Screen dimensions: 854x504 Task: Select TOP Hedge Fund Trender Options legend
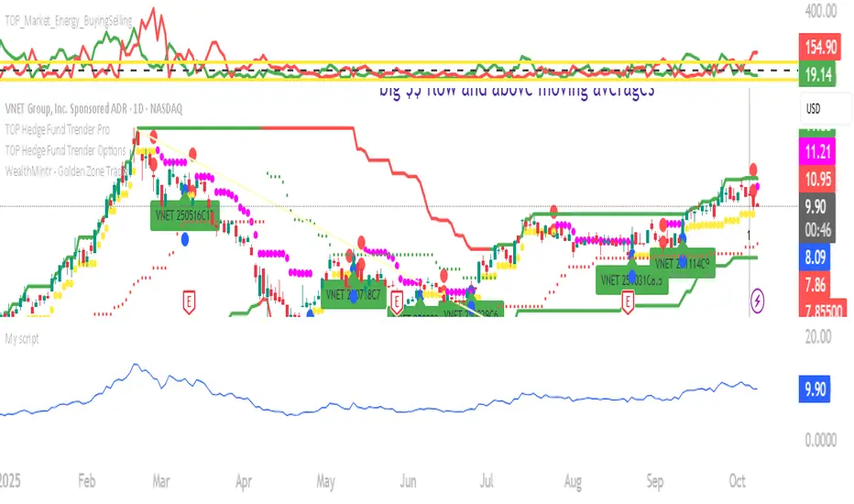point(65,150)
